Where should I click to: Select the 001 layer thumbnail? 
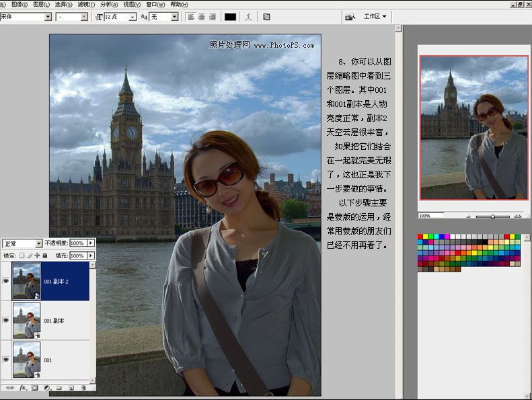(26, 360)
